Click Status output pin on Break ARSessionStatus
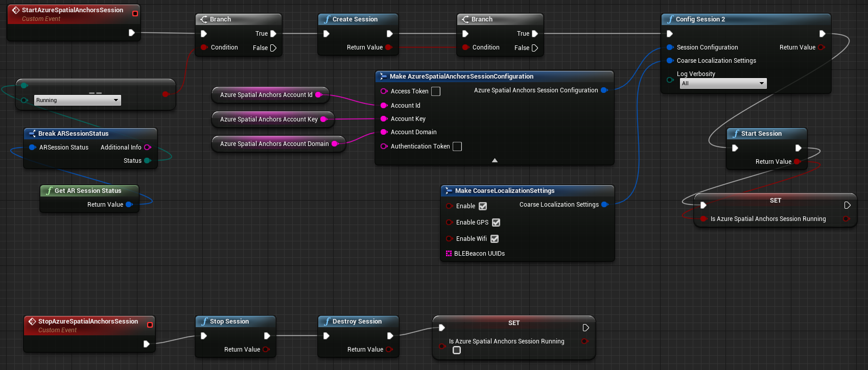 pos(148,161)
